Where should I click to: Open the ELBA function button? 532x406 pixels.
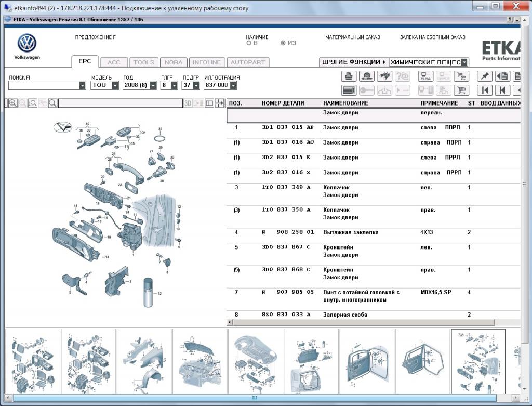[425, 76]
